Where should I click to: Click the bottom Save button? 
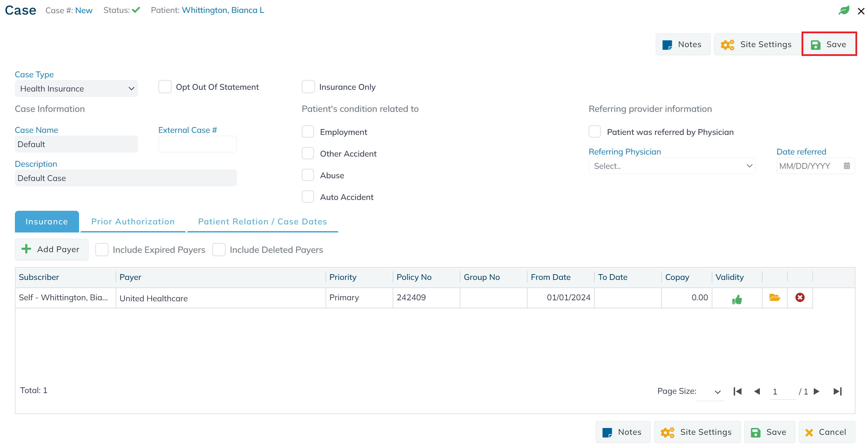tap(769, 432)
